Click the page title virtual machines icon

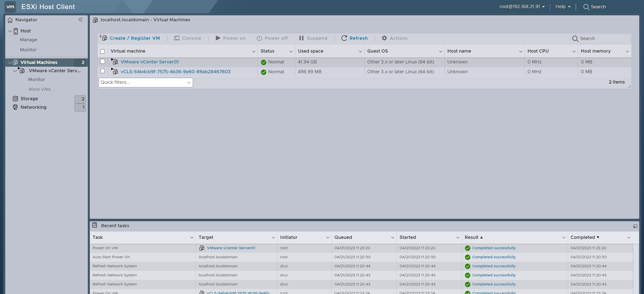tap(95, 20)
